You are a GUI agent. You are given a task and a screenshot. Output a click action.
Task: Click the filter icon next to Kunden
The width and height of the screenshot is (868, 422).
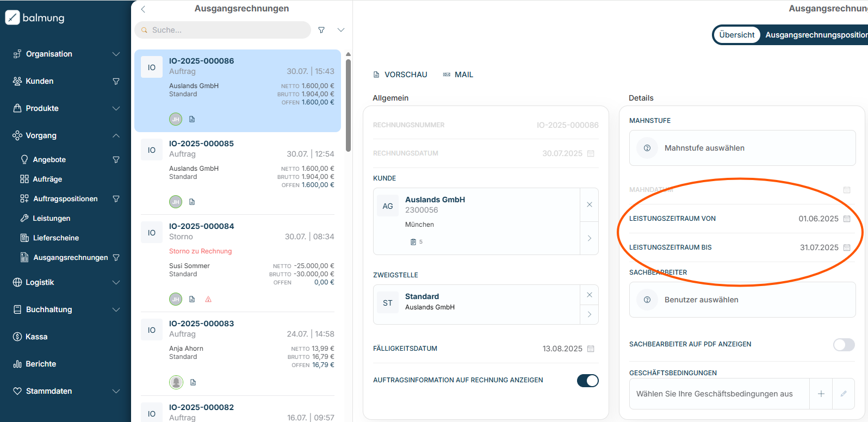pos(116,81)
